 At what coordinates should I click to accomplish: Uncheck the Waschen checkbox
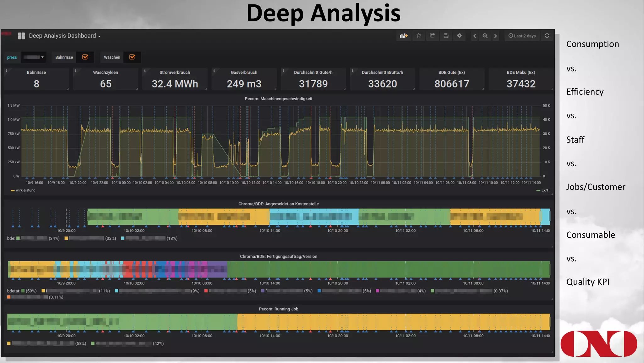point(132,57)
